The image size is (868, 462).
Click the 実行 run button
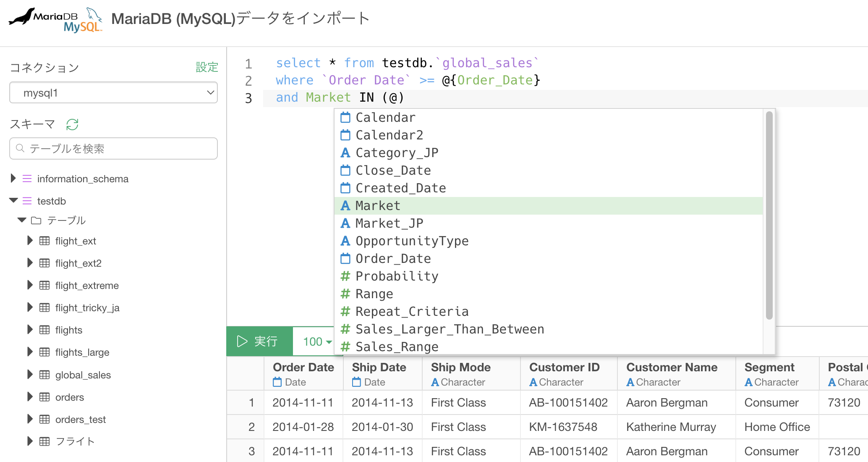click(259, 341)
